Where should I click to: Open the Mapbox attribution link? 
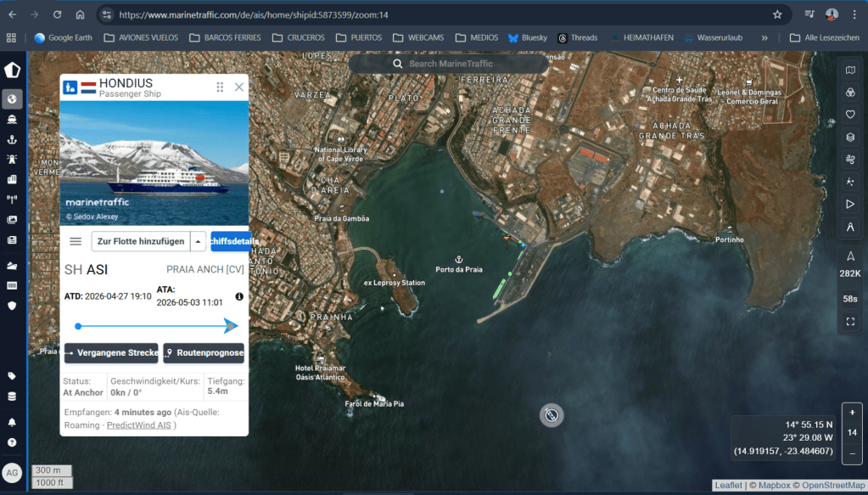[x=775, y=485]
